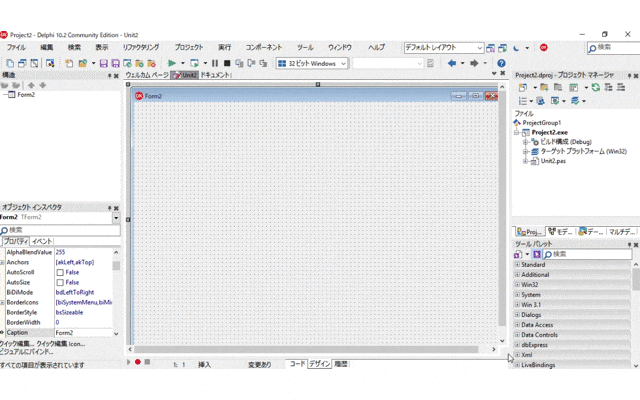Click the black Stop program square icon
The image size is (640, 400).
tap(227, 63)
